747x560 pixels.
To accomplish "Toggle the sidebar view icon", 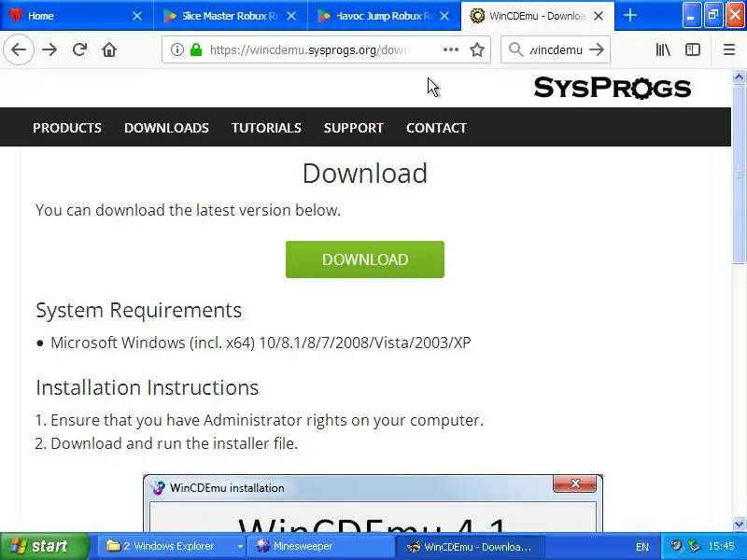I will [692, 49].
